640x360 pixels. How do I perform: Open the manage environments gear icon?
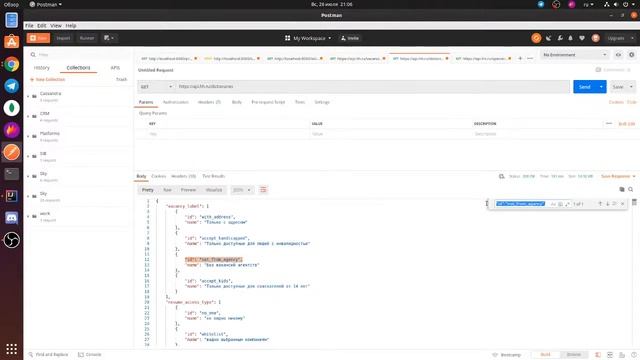pyautogui.click(x=631, y=55)
